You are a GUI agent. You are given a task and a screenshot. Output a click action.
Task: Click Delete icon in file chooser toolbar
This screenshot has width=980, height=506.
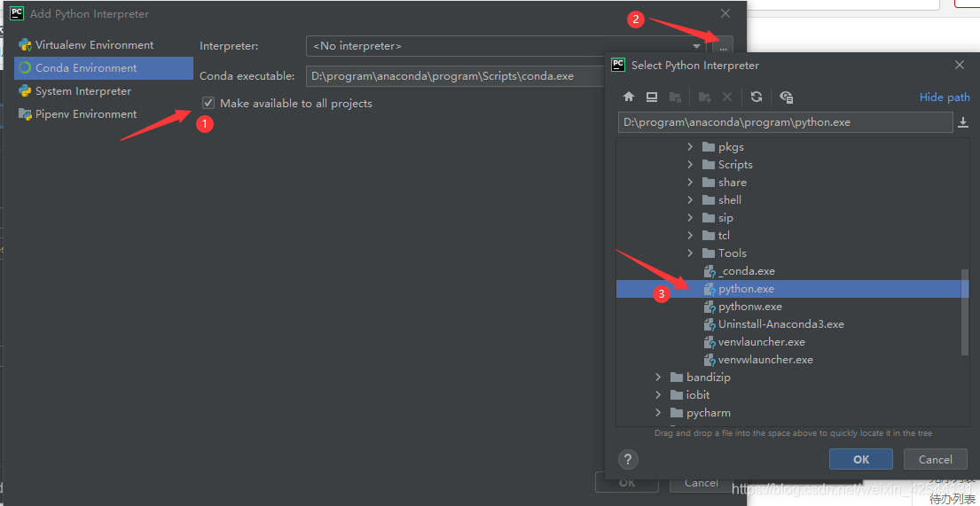coord(727,97)
